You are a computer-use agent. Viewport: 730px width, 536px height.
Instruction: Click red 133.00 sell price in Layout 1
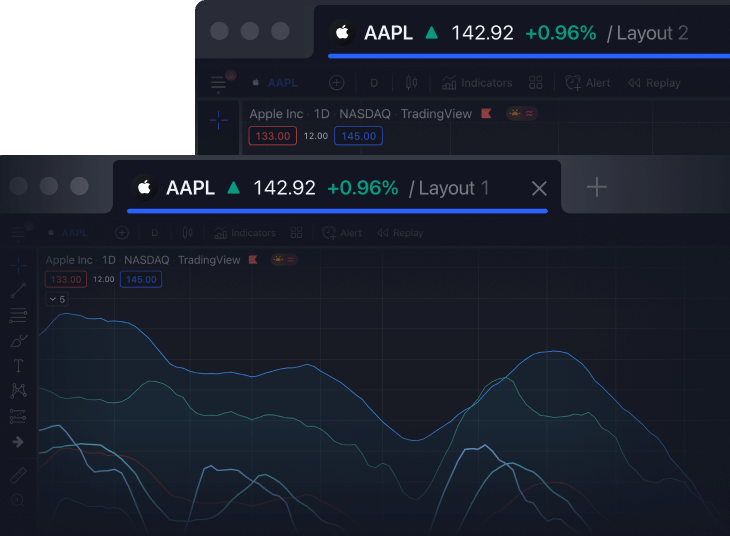point(66,279)
